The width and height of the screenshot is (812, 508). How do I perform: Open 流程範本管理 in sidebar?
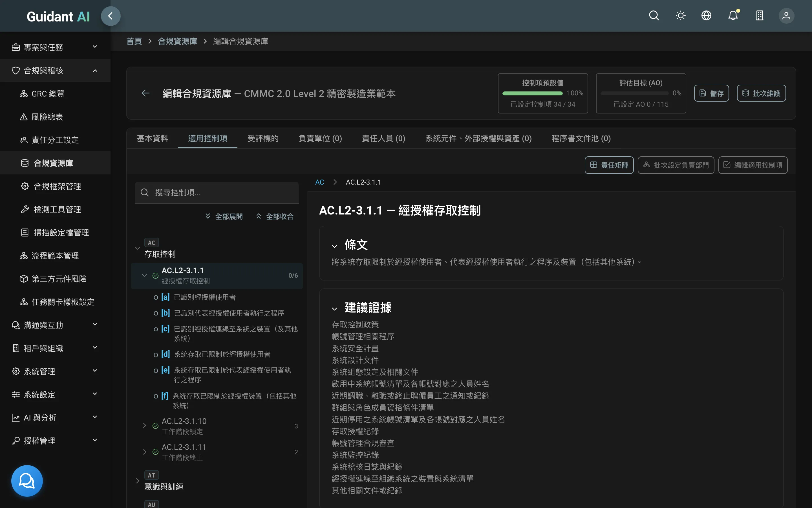55,256
